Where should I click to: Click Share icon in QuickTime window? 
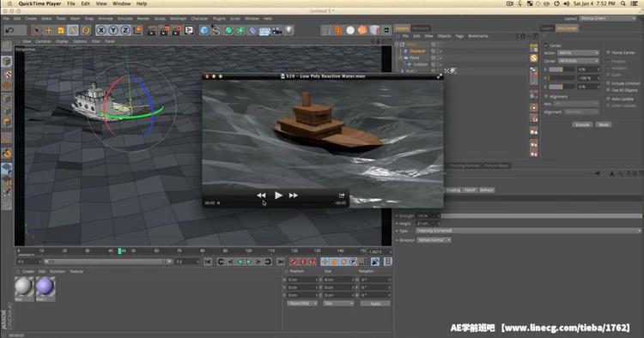pyautogui.click(x=341, y=196)
